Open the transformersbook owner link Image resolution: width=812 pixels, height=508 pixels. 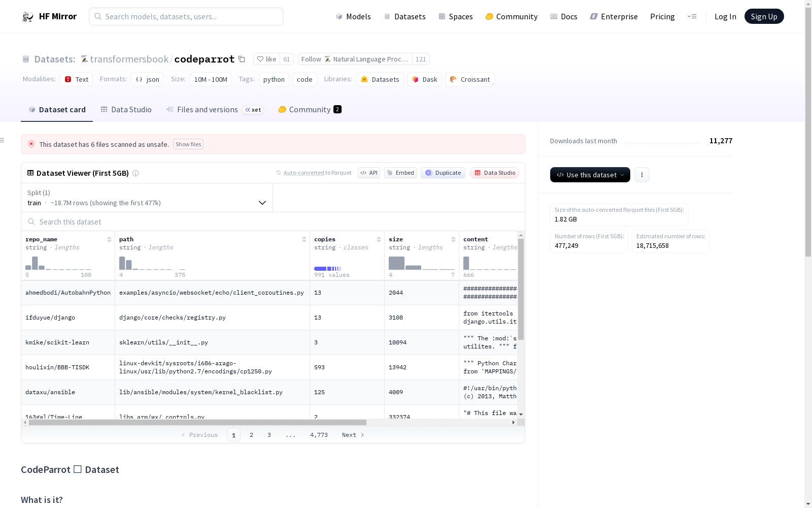[129, 59]
